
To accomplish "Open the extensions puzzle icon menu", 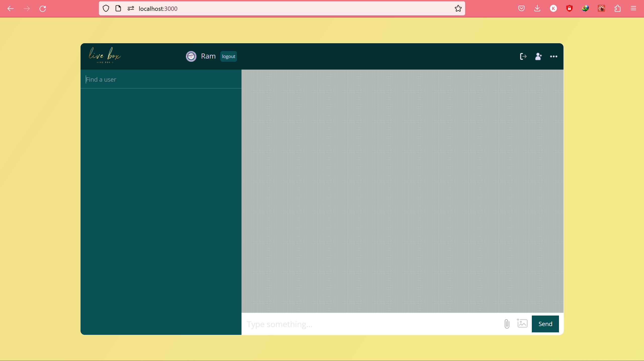I will pyautogui.click(x=617, y=9).
